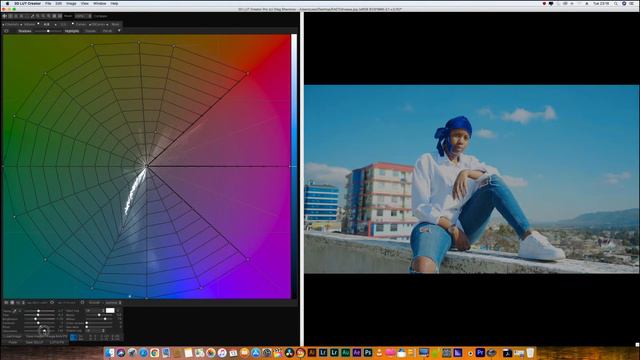Open Music (iTunes) from the Dock
The width and height of the screenshot is (640, 360).
[222, 353]
